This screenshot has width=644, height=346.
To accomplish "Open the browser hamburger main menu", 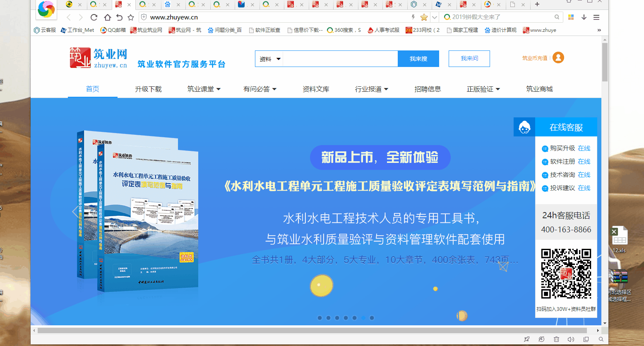I will (596, 17).
